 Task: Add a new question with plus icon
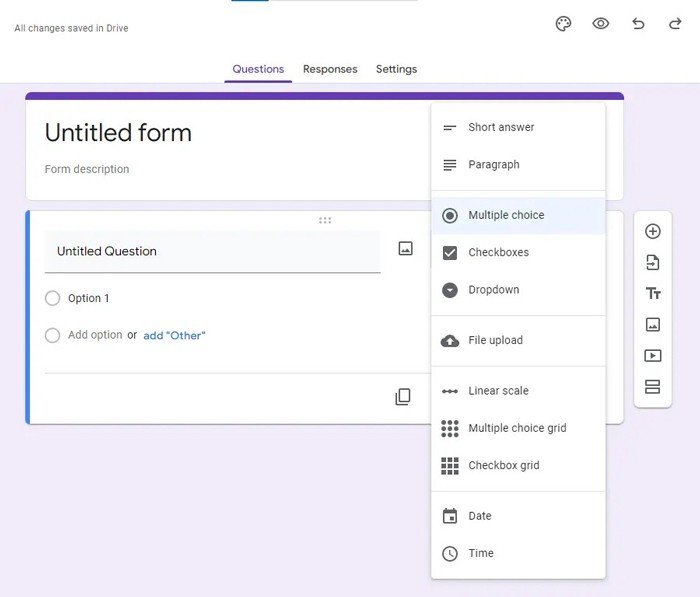[x=652, y=232]
